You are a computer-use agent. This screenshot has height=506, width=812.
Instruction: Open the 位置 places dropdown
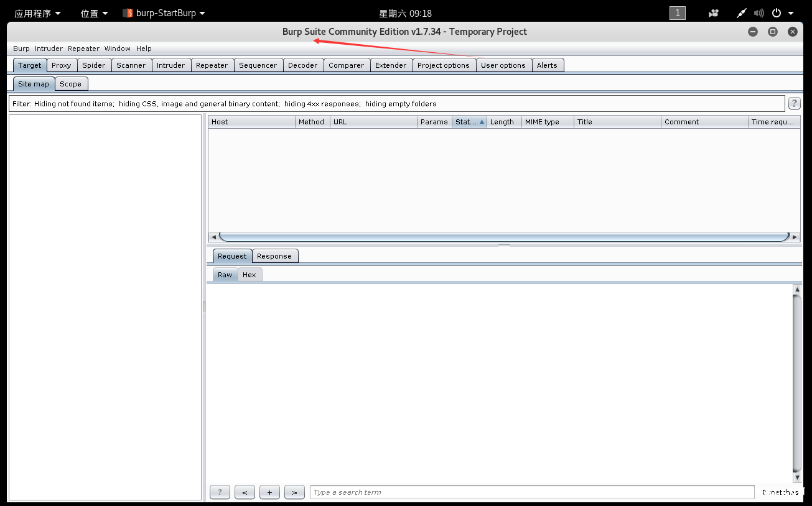[92, 12]
